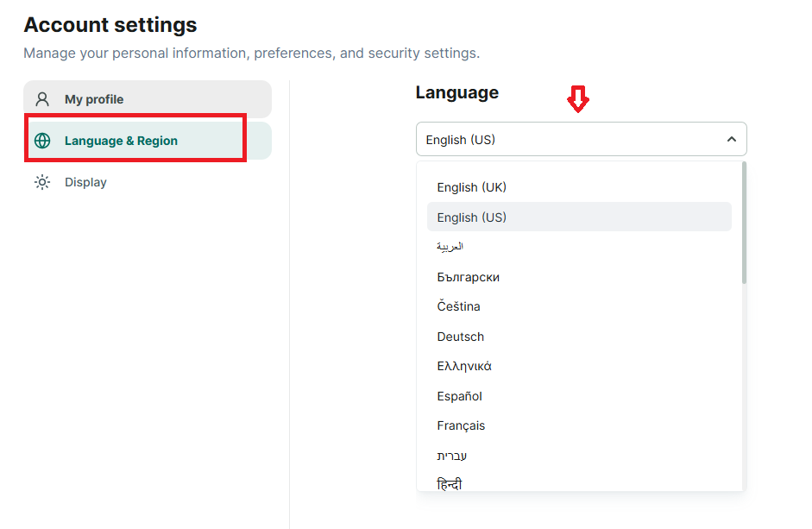The image size is (812, 529).
Task: Click the language list scrollbar thumb
Action: point(744,223)
